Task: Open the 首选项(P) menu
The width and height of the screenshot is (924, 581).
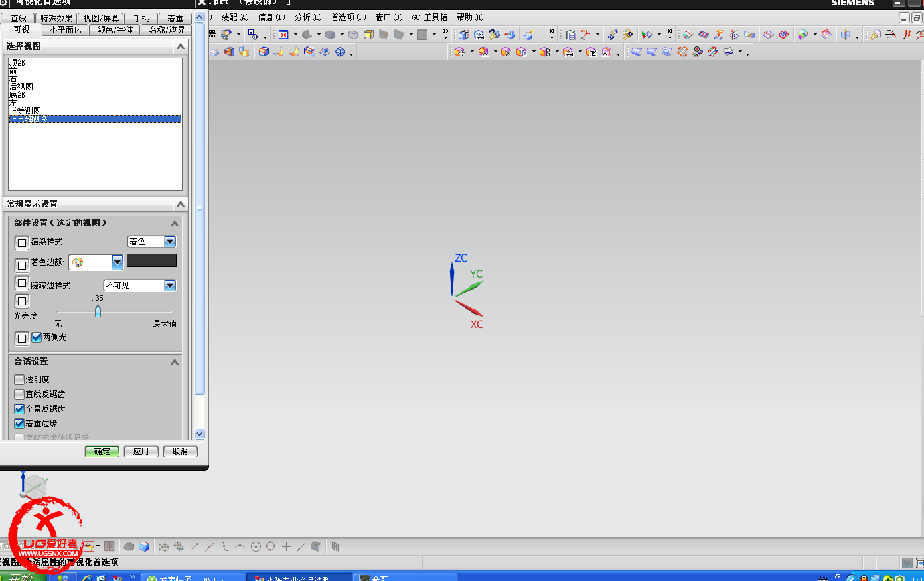Action: click(348, 17)
